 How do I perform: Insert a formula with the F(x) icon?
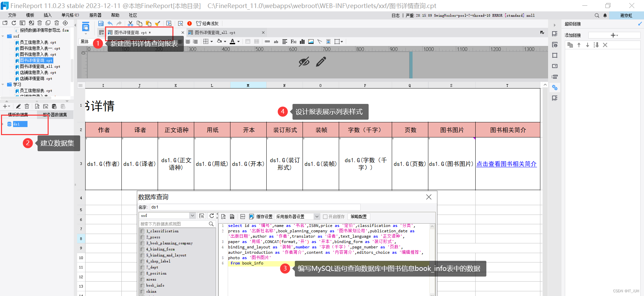(293, 42)
